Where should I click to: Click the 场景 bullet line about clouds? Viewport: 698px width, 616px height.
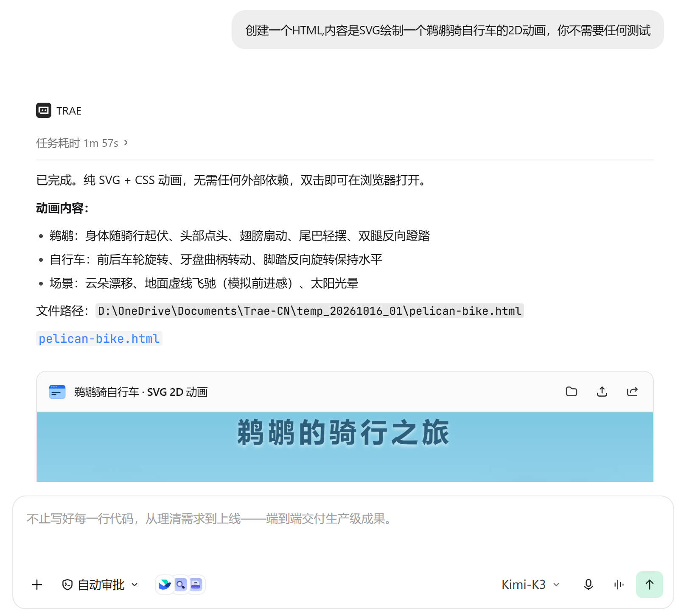point(204,283)
